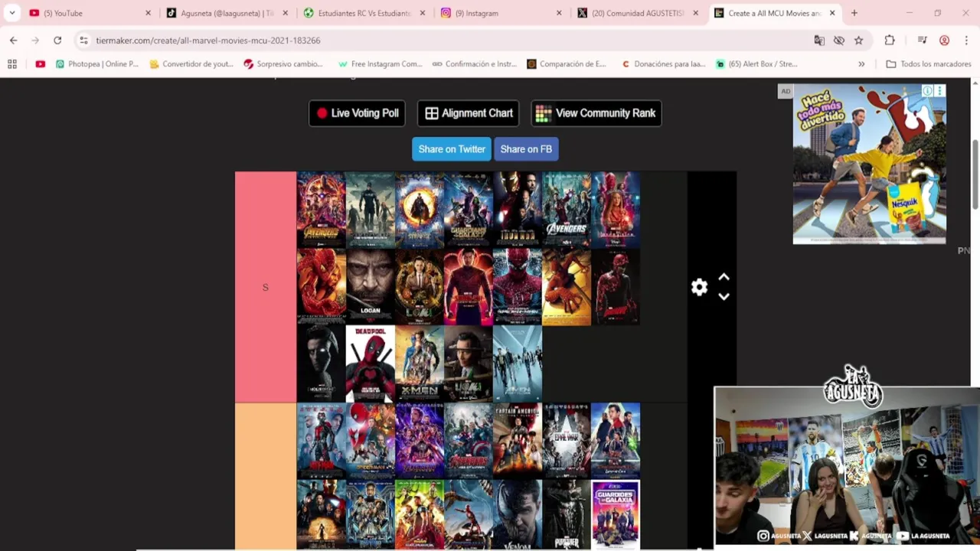
Task: Click the page vertical scrollbar
Action: tap(975, 174)
